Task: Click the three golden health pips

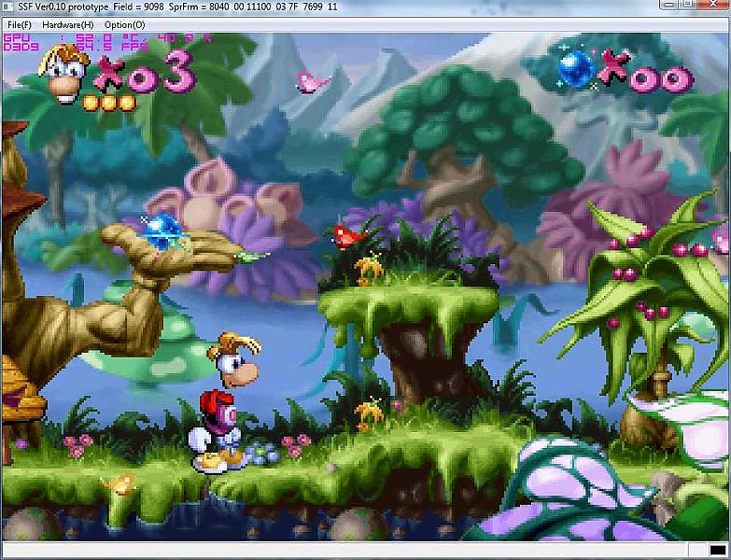Action: [x=109, y=102]
